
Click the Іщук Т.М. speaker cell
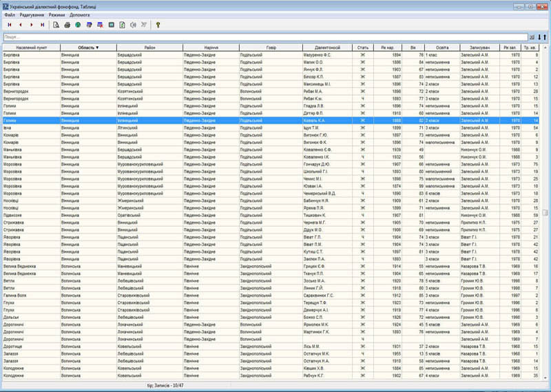pos(327,127)
